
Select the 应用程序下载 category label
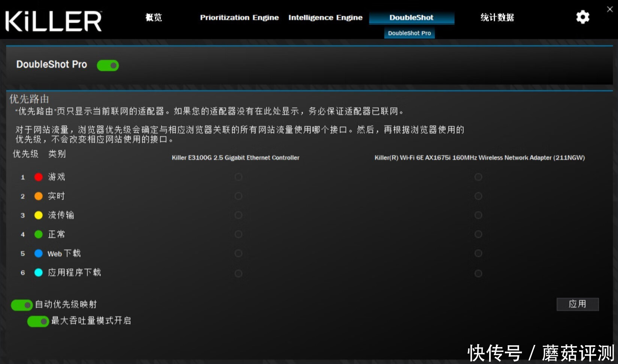(x=75, y=272)
